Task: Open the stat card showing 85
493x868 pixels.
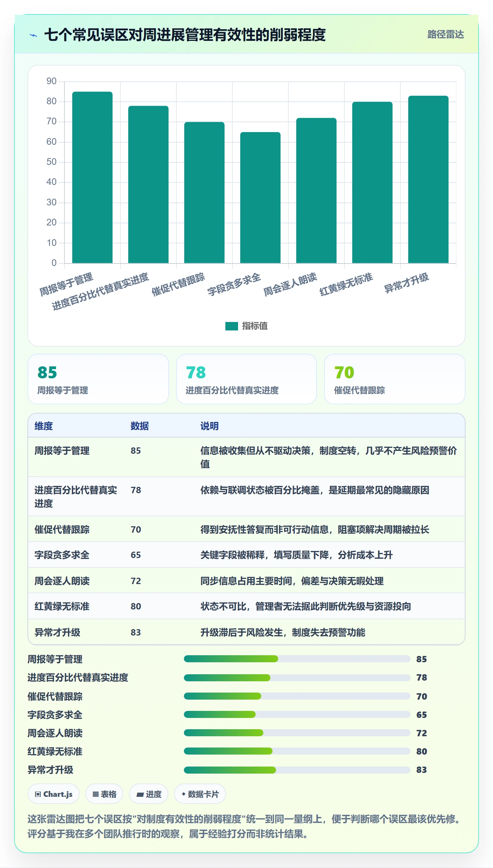Action: pyautogui.click(x=98, y=379)
